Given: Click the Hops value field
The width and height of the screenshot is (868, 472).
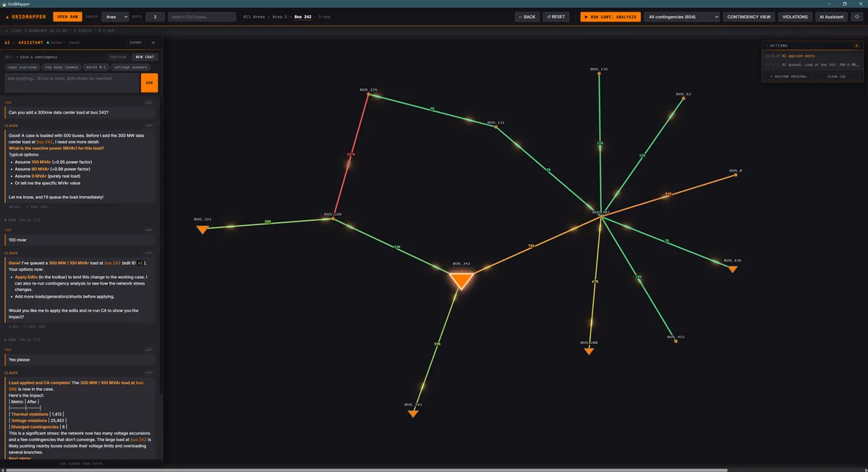Looking at the screenshot, I should 155,17.
